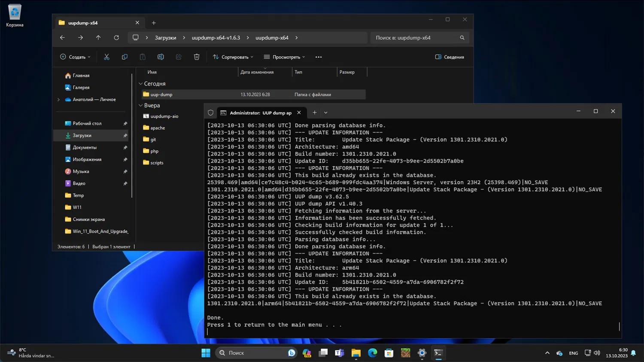The width and height of the screenshot is (644, 362).
Task: Collapse the Вчера group
Action: click(141, 105)
